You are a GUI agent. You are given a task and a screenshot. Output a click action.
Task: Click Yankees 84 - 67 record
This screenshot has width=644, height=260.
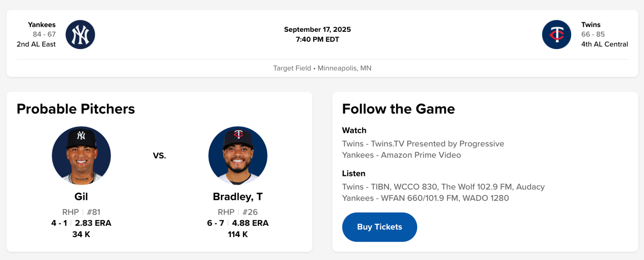tap(44, 34)
